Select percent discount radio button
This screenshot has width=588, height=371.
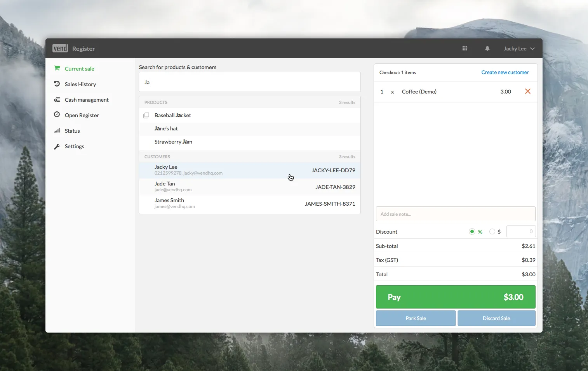tap(472, 232)
